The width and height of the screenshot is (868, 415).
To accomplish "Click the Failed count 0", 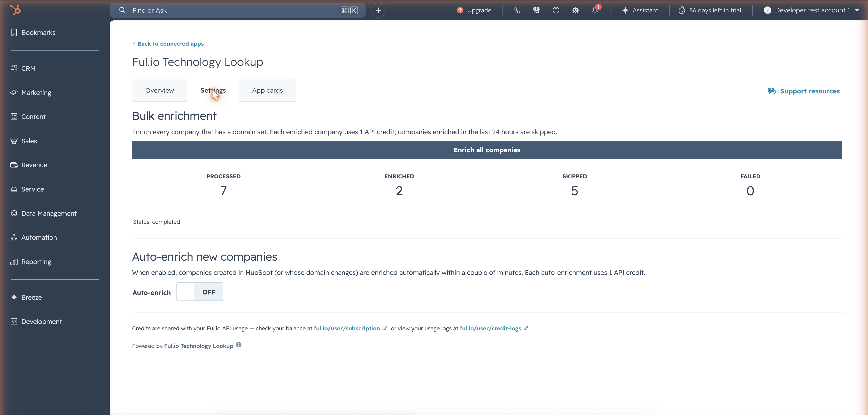I will pos(750,191).
